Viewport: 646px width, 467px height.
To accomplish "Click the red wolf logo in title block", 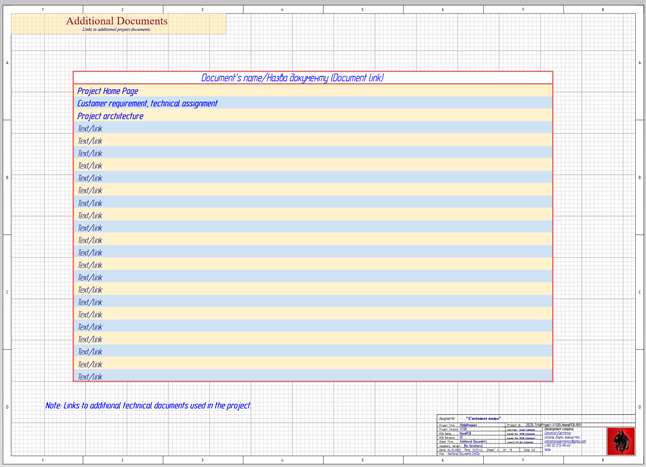I will [x=621, y=439].
